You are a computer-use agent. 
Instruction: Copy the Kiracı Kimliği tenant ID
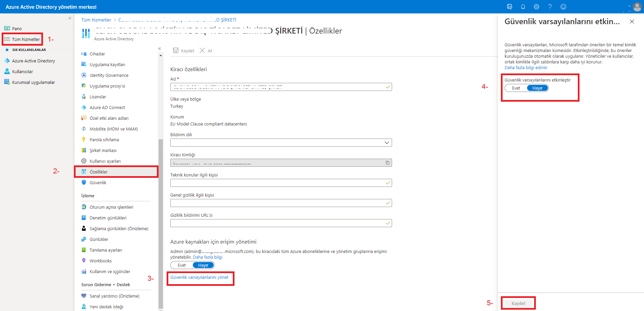coord(388,163)
